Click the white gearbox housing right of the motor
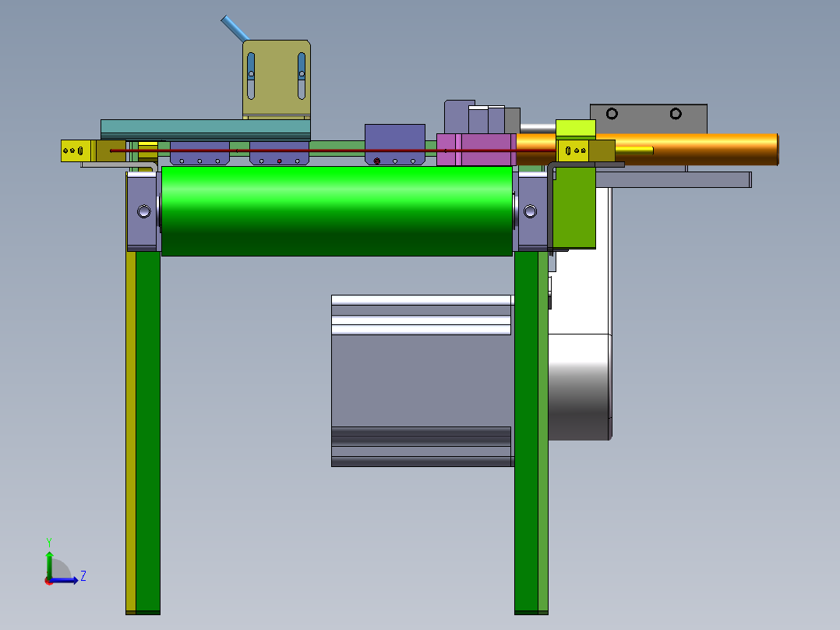840x630 pixels. pyautogui.click(x=581, y=386)
